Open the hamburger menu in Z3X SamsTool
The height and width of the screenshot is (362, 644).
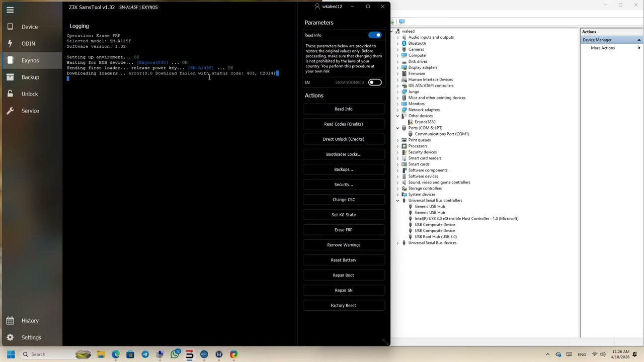(x=10, y=10)
